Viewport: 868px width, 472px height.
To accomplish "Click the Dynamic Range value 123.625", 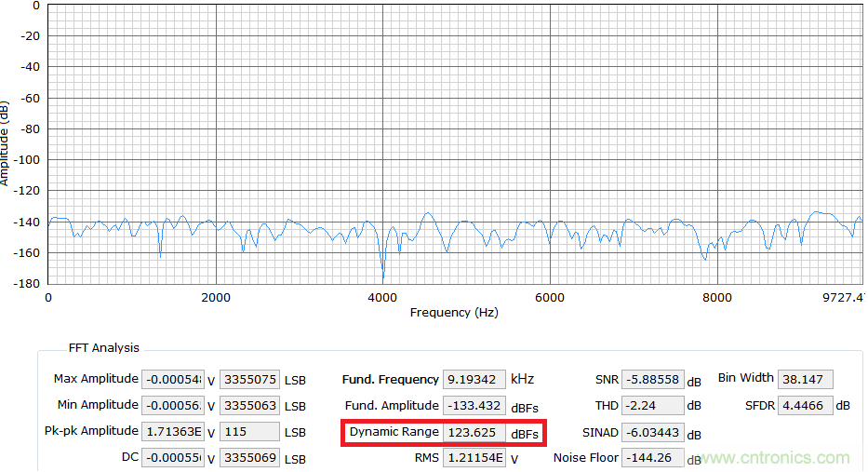I will pos(474,433).
